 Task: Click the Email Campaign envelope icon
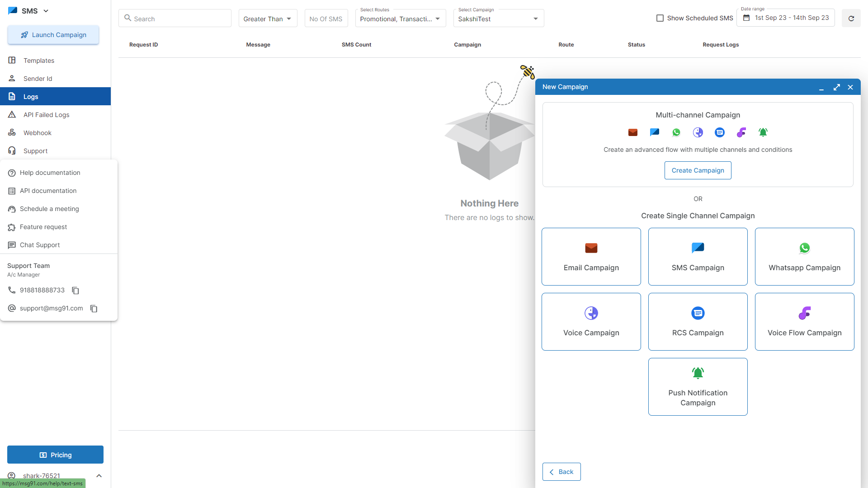click(591, 248)
